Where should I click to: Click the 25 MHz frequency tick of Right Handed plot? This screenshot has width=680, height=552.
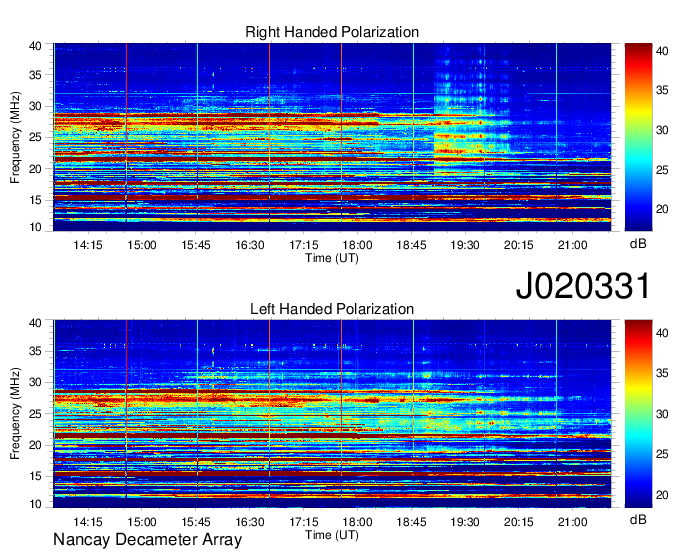tap(36, 137)
